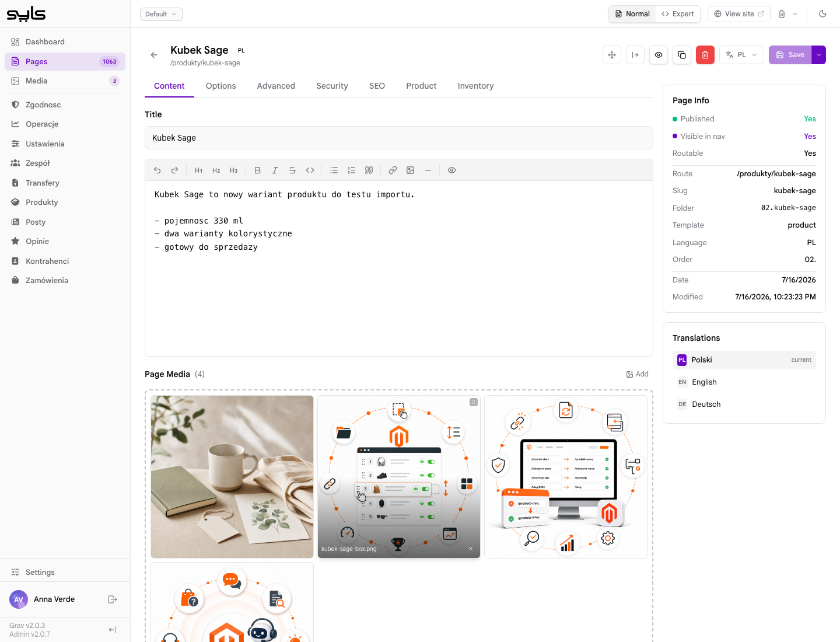
Task: Click the trash icon in the top bar
Action: (782, 14)
